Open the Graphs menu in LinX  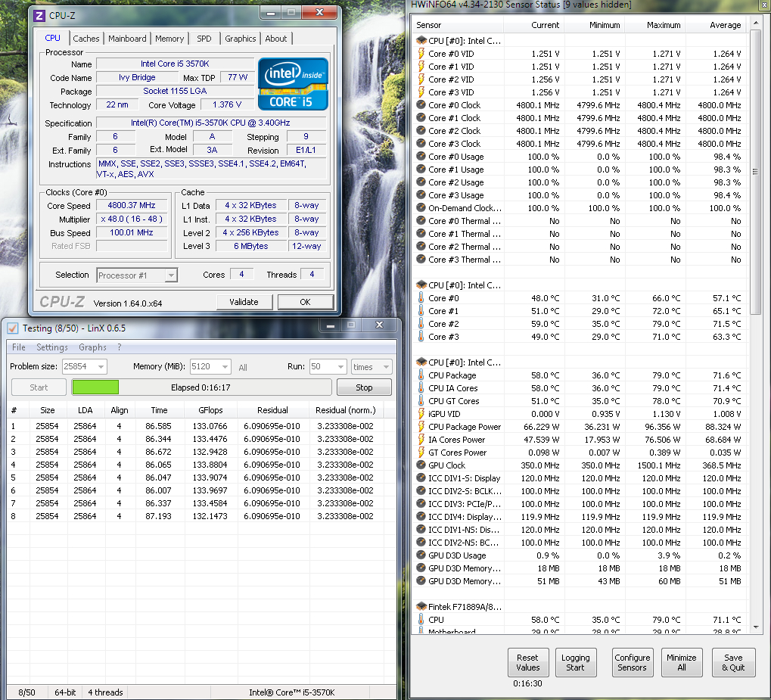[92, 347]
